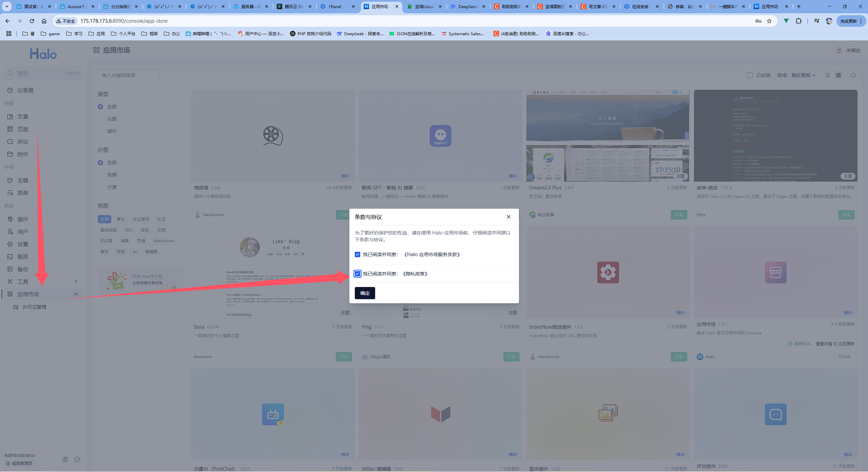Close the 条款与协议 dialog with X
Image resolution: width=868 pixels, height=472 pixels.
pyautogui.click(x=508, y=217)
